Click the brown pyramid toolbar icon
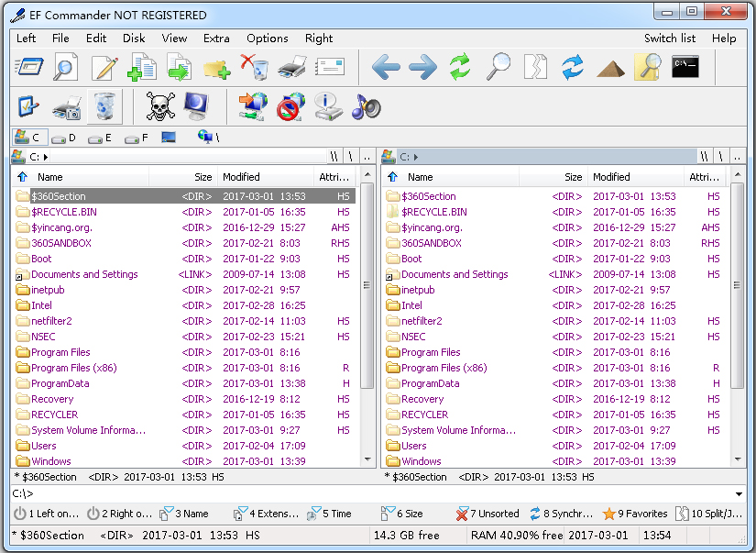The width and height of the screenshot is (756, 553). pyautogui.click(x=610, y=69)
